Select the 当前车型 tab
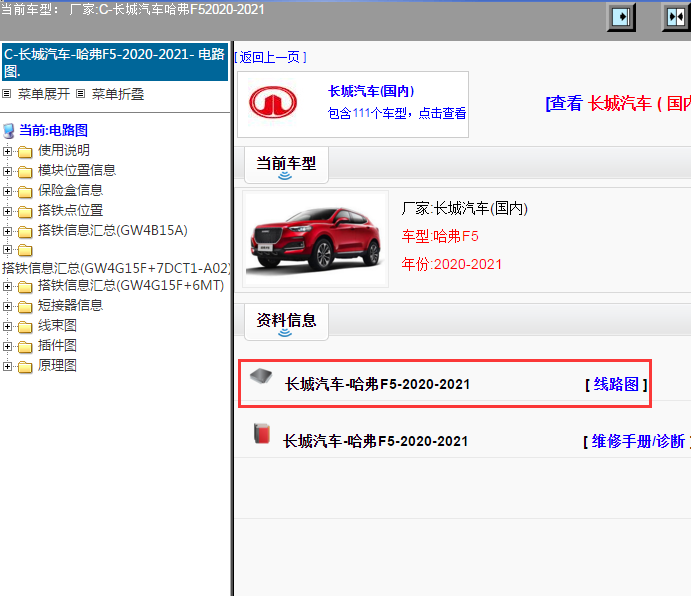691x596 pixels. [x=286, y=165]
